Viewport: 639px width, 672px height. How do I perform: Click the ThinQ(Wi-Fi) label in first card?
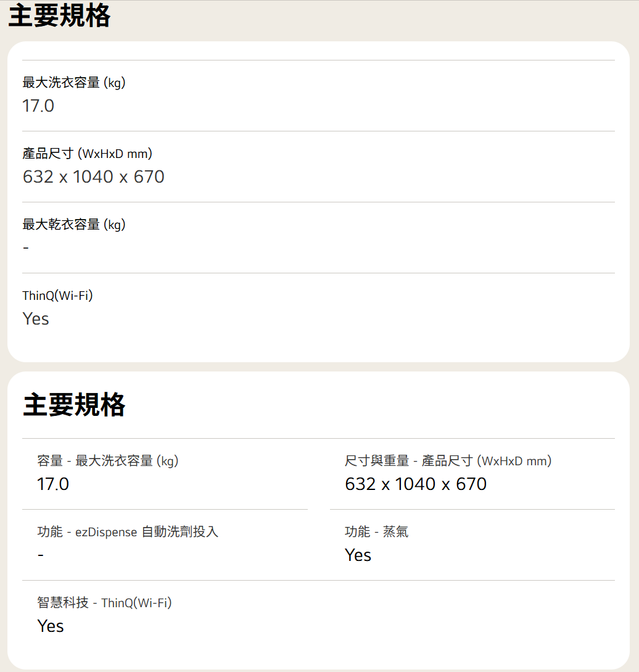[x=57, y=296]
